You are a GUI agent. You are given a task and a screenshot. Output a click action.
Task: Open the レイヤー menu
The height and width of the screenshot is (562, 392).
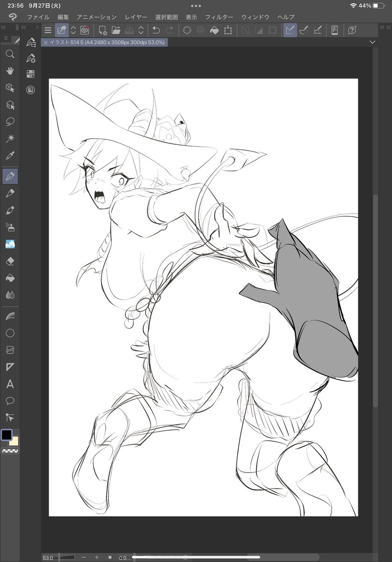point(136,17)
